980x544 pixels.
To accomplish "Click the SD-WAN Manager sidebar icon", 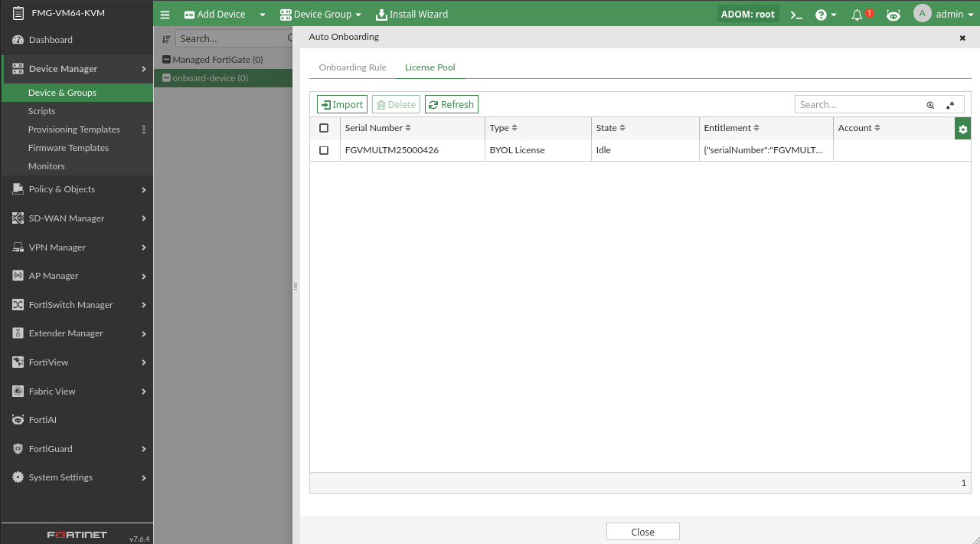I will [18, 218].
